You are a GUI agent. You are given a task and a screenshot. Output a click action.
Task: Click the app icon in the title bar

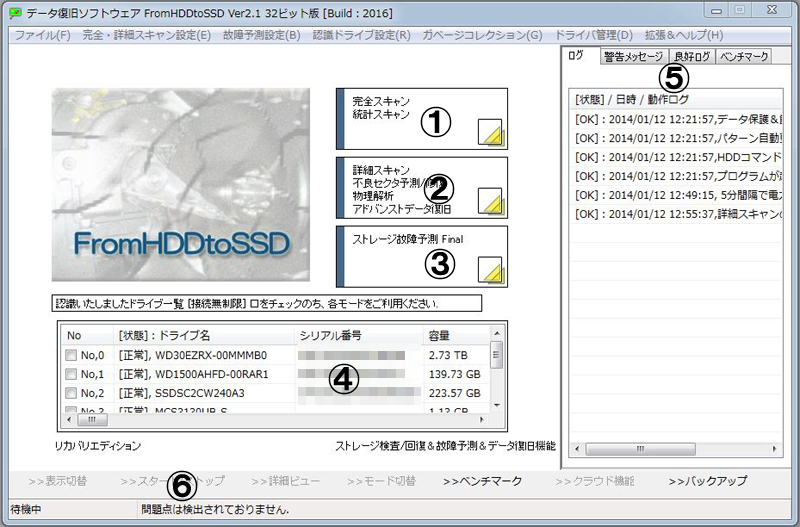click(x=15, y=13)
